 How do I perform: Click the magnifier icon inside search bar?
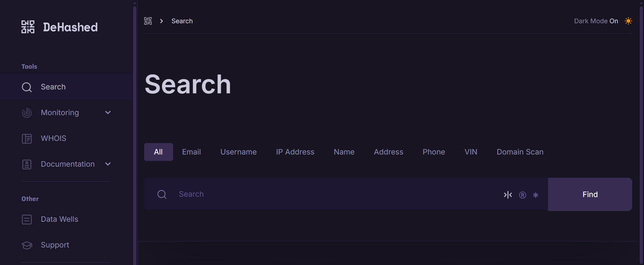162,194
